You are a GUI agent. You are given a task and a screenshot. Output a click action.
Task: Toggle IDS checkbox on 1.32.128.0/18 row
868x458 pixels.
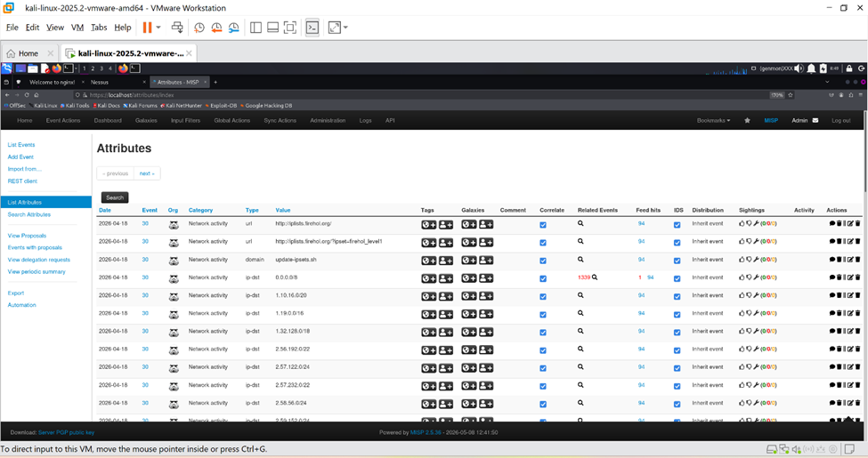[677, 333]
